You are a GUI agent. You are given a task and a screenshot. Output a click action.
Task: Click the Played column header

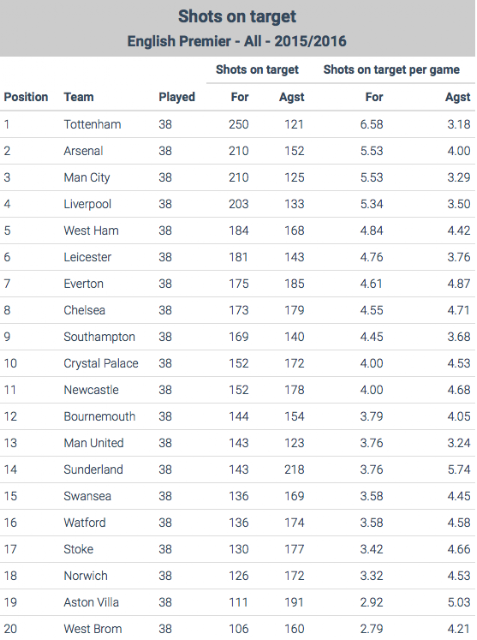coord(177,97)
